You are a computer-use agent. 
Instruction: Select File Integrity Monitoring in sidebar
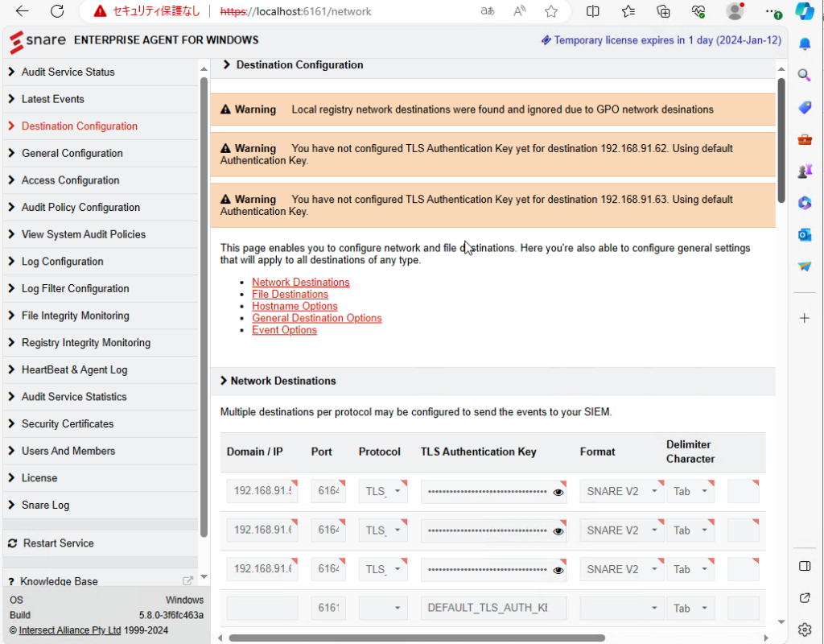[101, 316]
